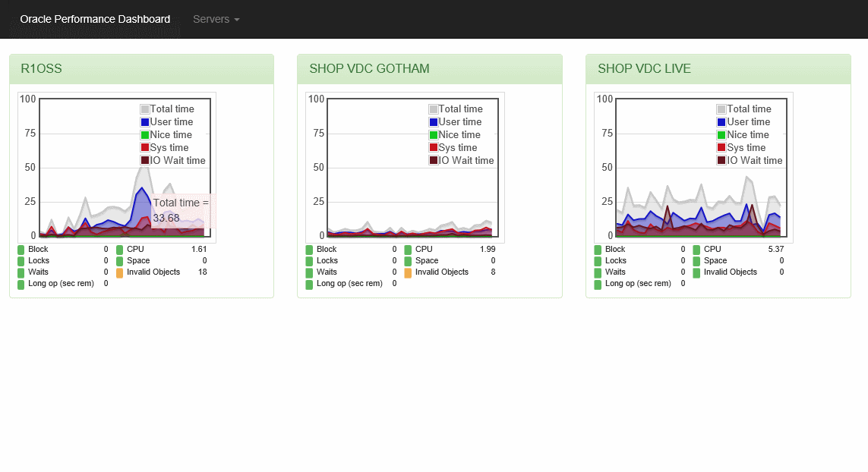
Task: Click the green Waits status indicator in LIVE
Action: (598, 272)
